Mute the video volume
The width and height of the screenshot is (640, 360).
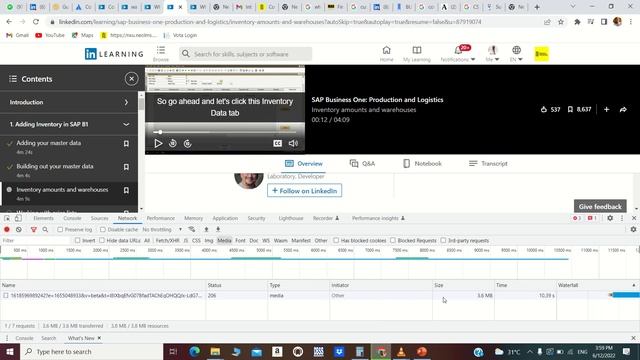pos(293,143)
